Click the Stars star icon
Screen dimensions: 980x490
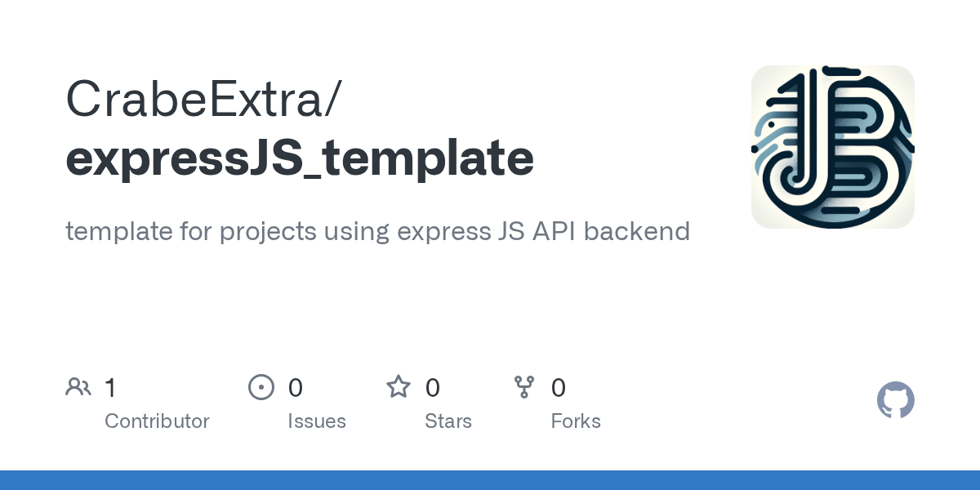(399, 386)
